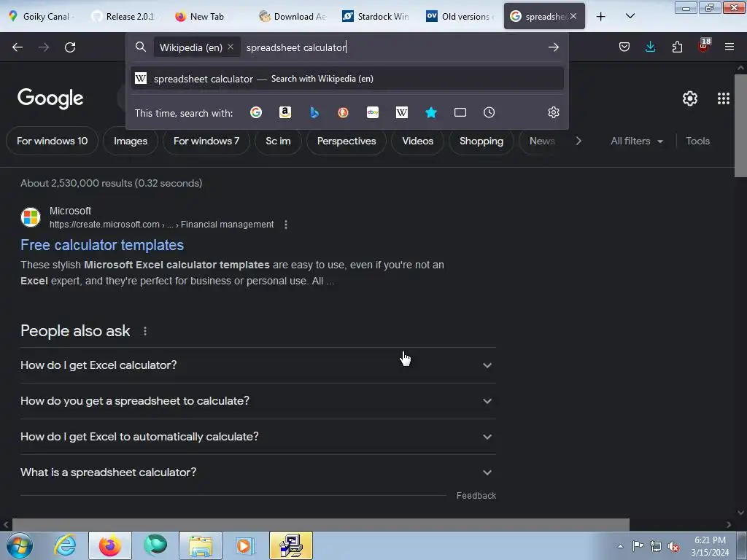The image size is (747, 560).
Task: Open Windows Explorer folder from taskbar
Action: (201, 545)
